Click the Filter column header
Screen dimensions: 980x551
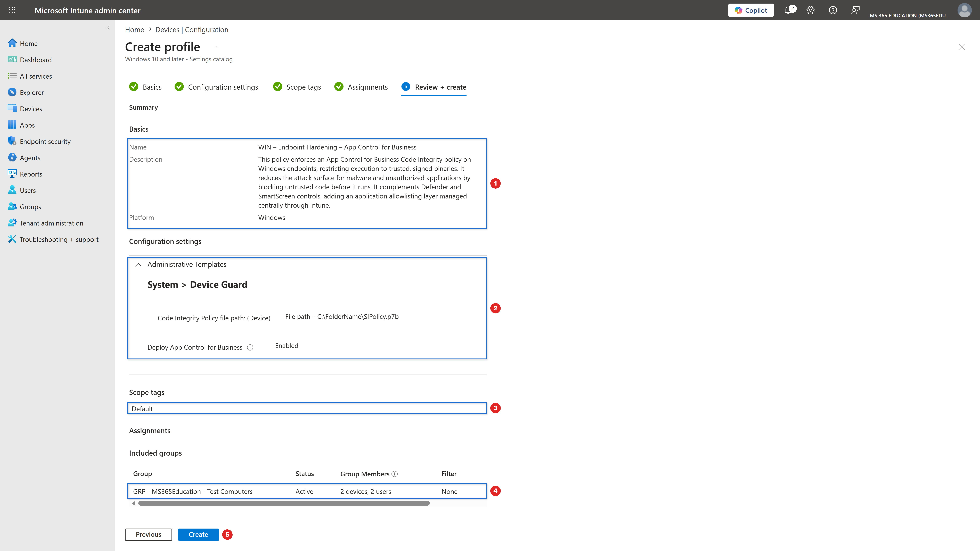tap(449, 473)
